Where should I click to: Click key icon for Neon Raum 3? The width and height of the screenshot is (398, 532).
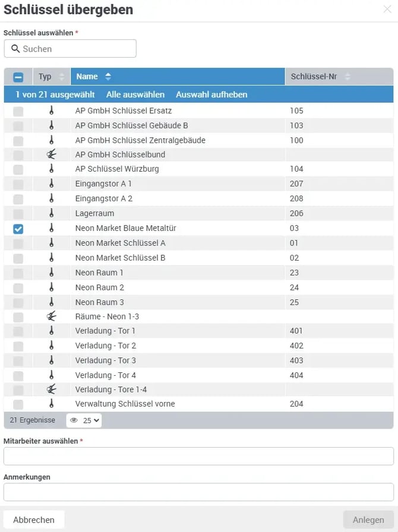click(51, 302)
